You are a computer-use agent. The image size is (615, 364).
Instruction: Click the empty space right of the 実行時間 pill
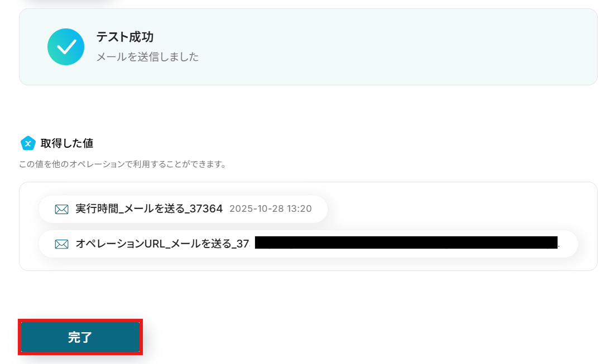point(459,209)
